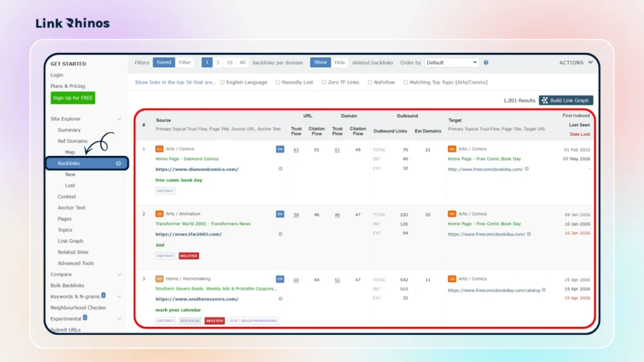Open https://www.diamondcomics.com/ source link

pos(197,169)
